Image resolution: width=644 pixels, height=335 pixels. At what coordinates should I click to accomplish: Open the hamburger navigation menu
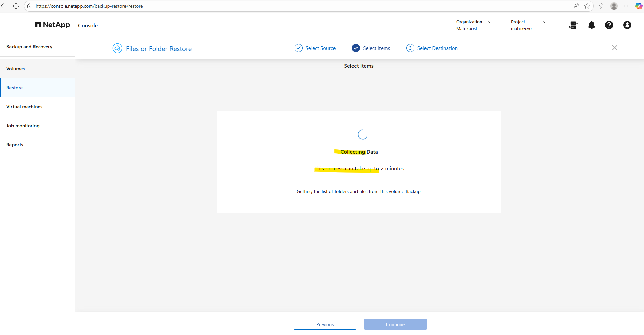10,25
